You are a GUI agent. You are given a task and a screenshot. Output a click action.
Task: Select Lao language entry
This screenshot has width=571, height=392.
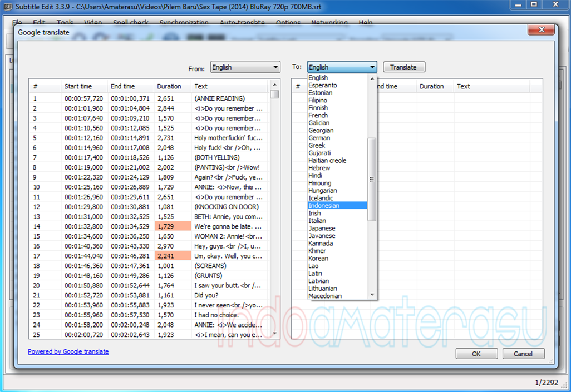coord(337,266)
